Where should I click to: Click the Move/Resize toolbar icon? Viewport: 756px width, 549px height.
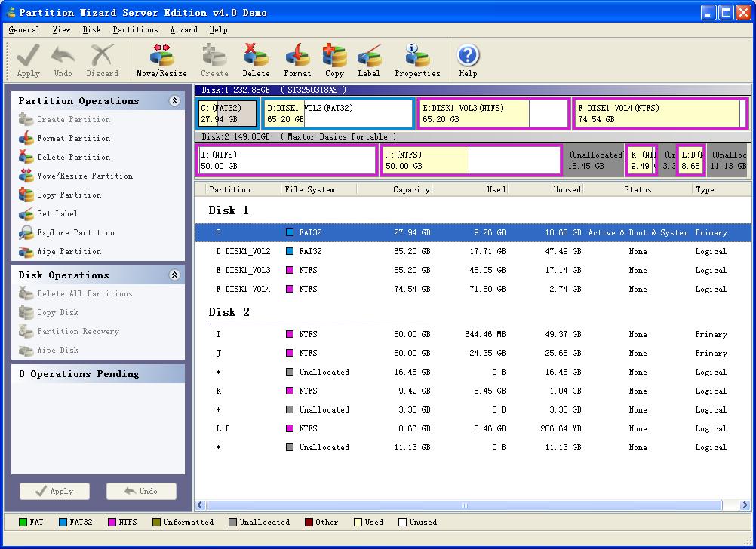(x=161, y=60)
